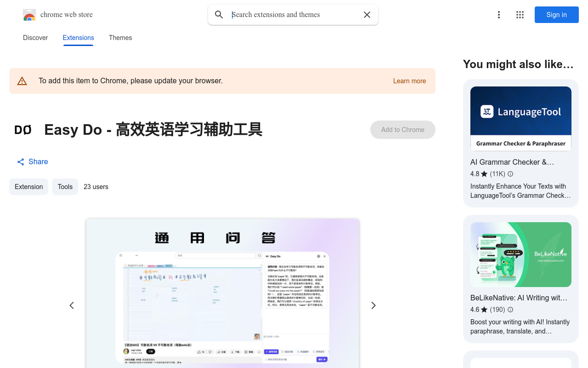Viewport: 588px width, 368px height.
Task: Click the 'You might also like…' heading
Action: click(x=518, y=64)
